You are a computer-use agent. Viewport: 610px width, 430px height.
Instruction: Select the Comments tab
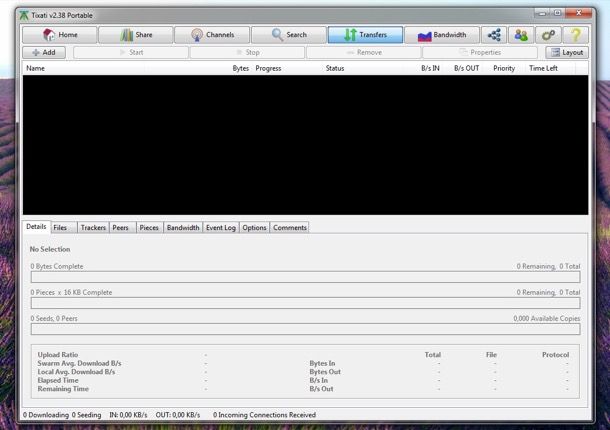pos(289,228)
